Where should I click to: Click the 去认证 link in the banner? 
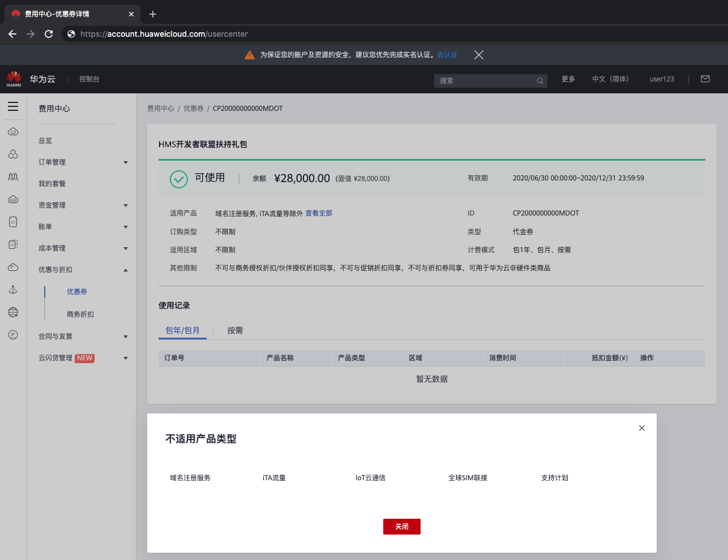[447, 55]
